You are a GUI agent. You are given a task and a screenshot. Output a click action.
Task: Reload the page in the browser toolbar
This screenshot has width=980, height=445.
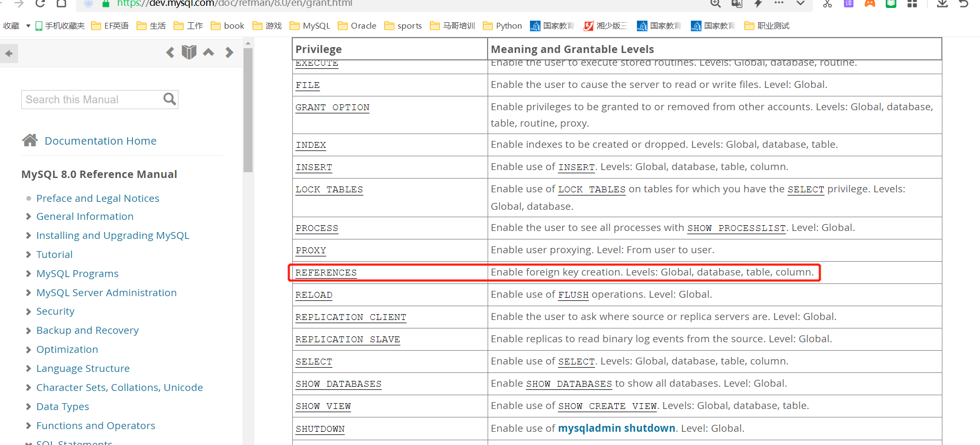coord(40,3)
